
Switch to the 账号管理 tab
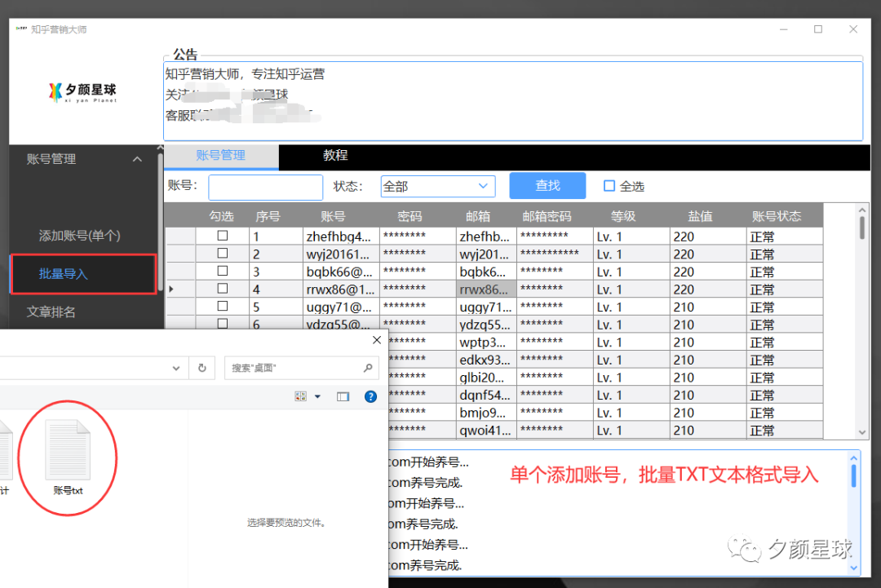coord(221,156)
